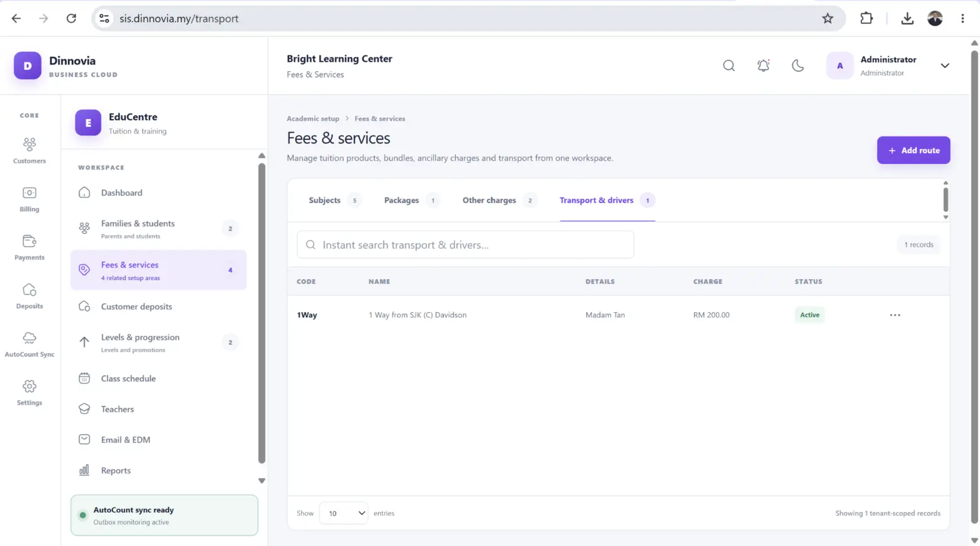This screenshot has height=546, width=980.
Task: Open the entries-per-page dropdown
Action: 344,513
